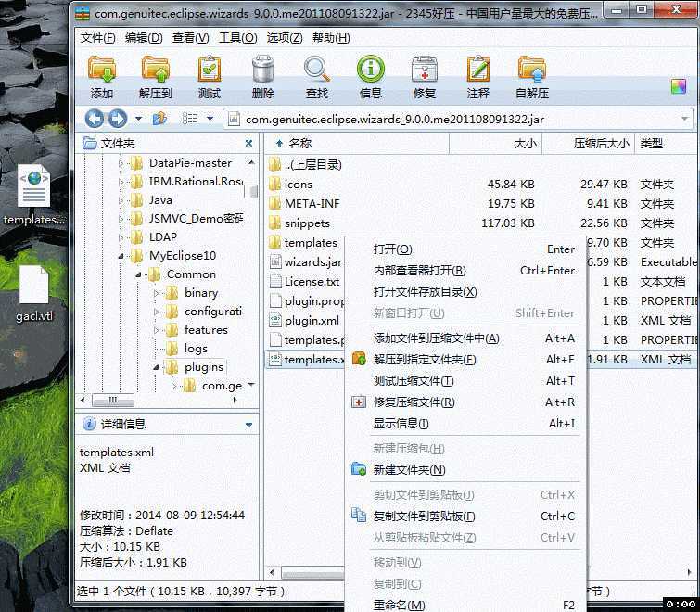Viewport: 700px width, 612px height.
Task: Open the 文件(F) menu
Action: pyautogui.click(x=97, y=38)
